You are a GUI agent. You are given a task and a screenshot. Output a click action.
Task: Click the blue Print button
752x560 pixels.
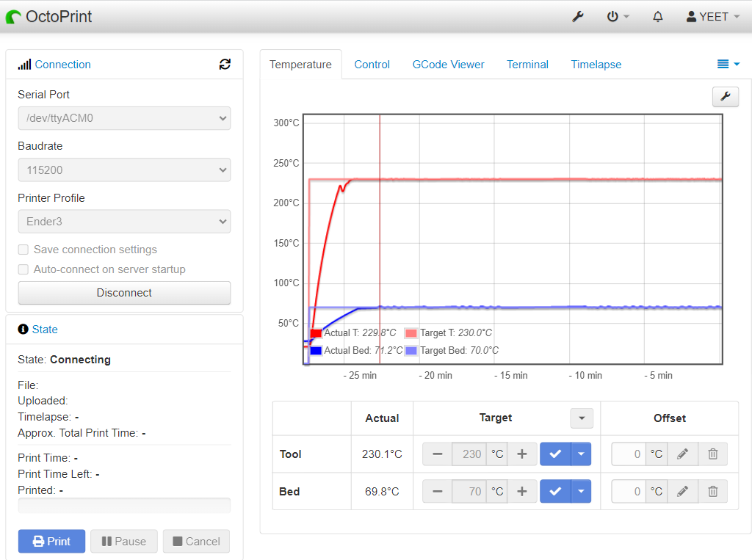coord(51,542)
